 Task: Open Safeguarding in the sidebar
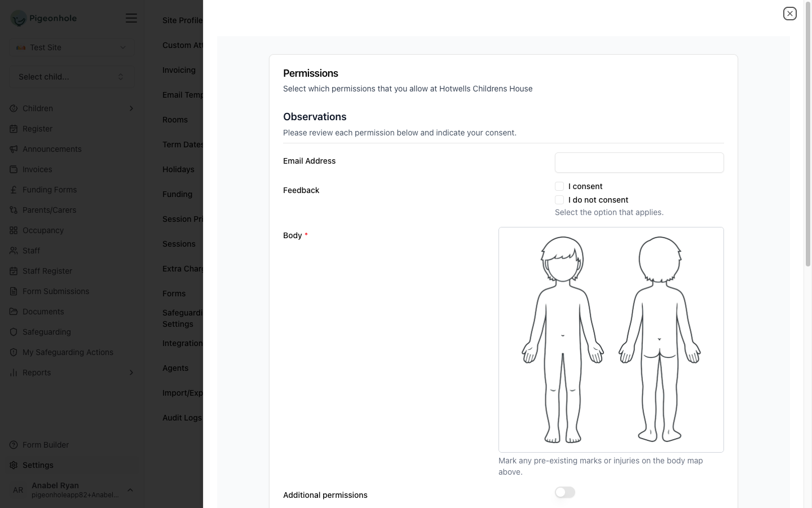(47, 332)
